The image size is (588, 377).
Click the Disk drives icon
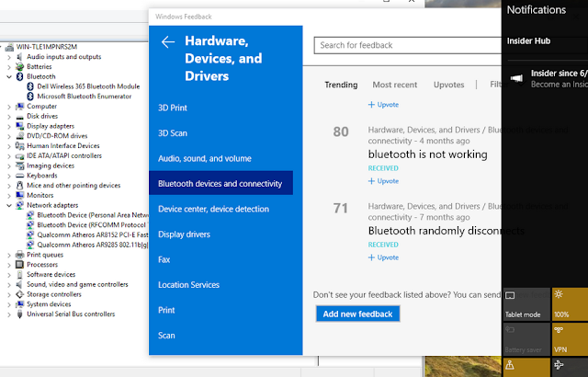[19, 116]
